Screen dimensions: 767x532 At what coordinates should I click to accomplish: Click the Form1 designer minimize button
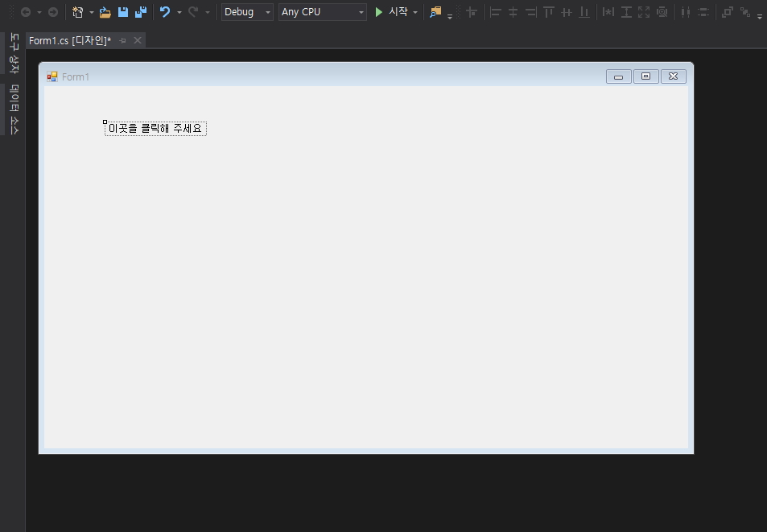click(618, 76)
